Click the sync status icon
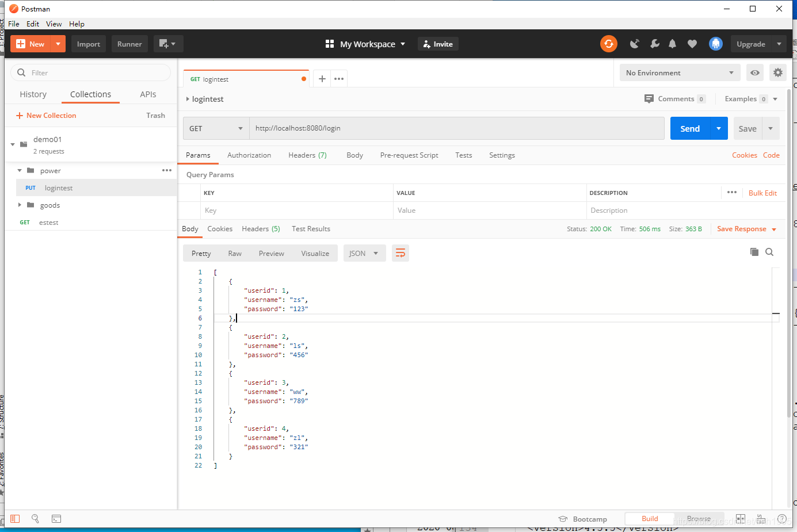The image size is (797, 532). coord(608,44)
